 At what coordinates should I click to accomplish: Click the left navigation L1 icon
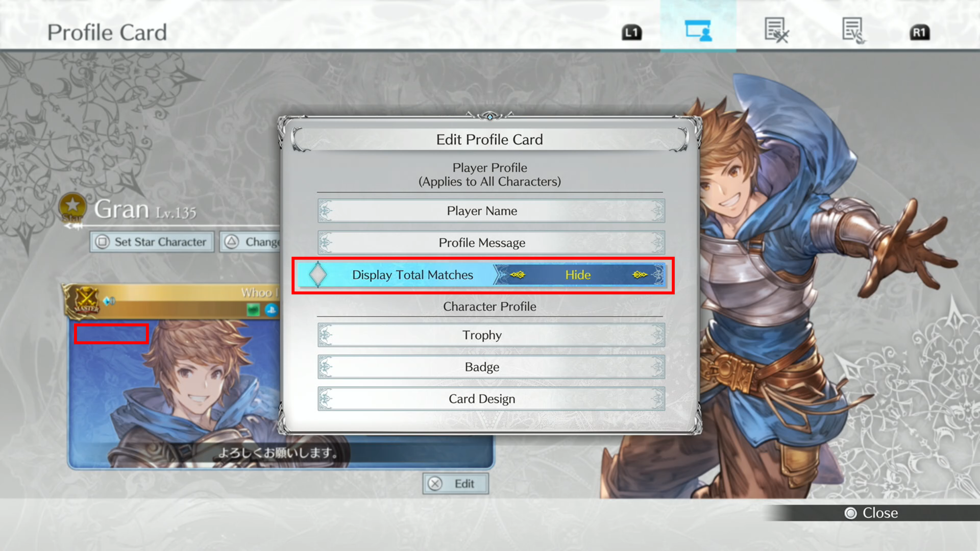(x=631, y=32)
